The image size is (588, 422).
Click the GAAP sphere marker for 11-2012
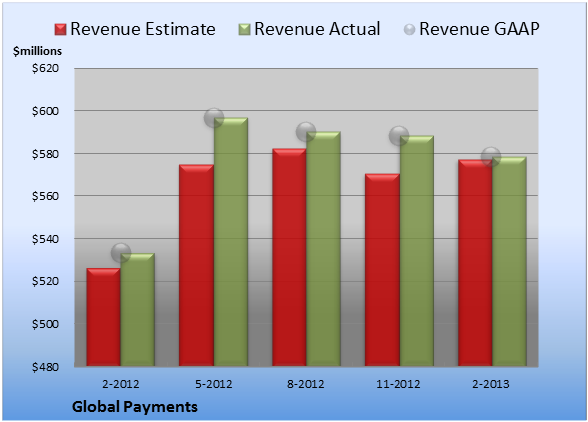399,135
